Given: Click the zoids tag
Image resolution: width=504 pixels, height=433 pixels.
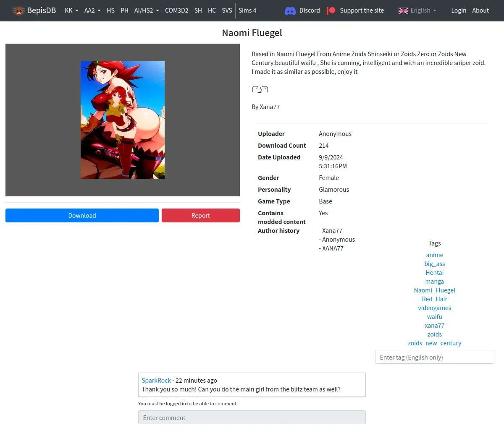Looking at the screenshot, I should point(434,334).
